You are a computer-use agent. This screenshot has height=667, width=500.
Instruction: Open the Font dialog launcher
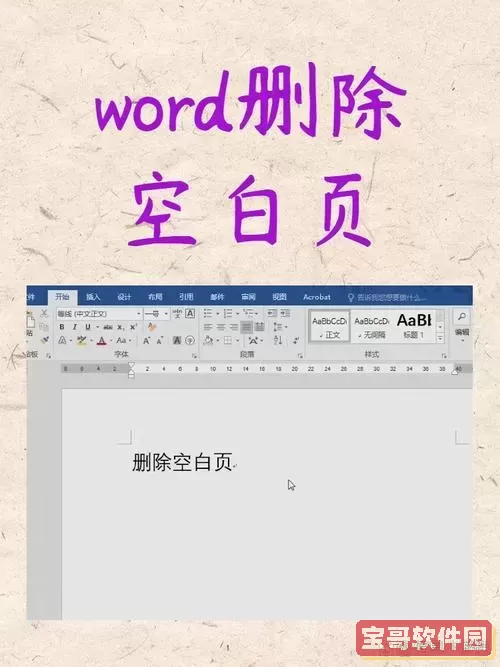(x=194, y=355)
